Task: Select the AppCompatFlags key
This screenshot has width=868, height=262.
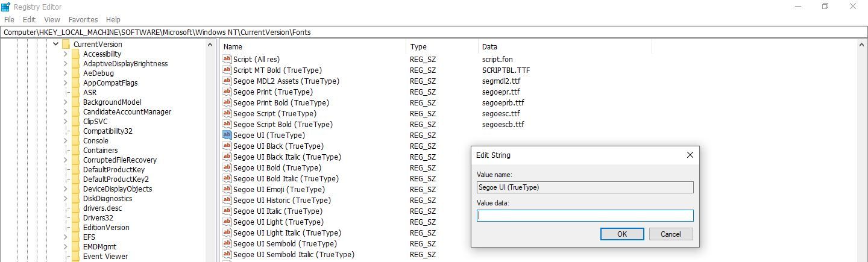Action: click(110, 83)
